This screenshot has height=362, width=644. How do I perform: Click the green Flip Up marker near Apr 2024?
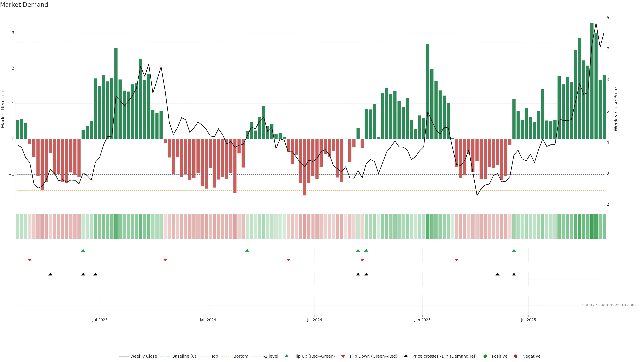[247, 250]
